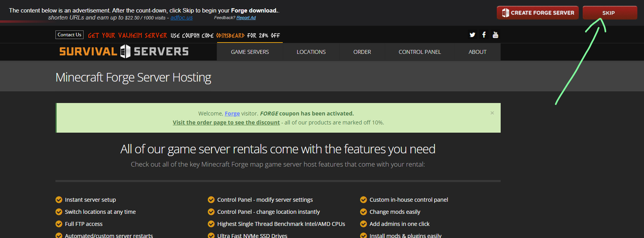
Task: Click the Change mods easily text
Action: click(395, 212)
